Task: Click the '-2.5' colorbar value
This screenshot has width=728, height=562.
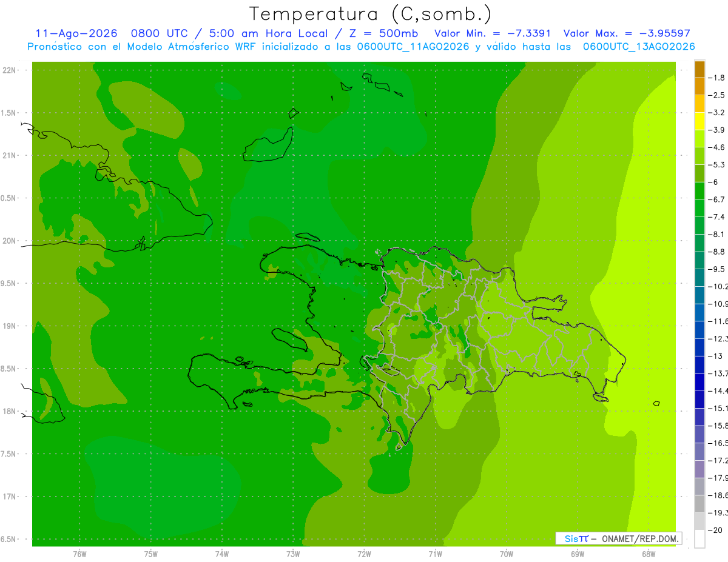Action: click(716, 95)
